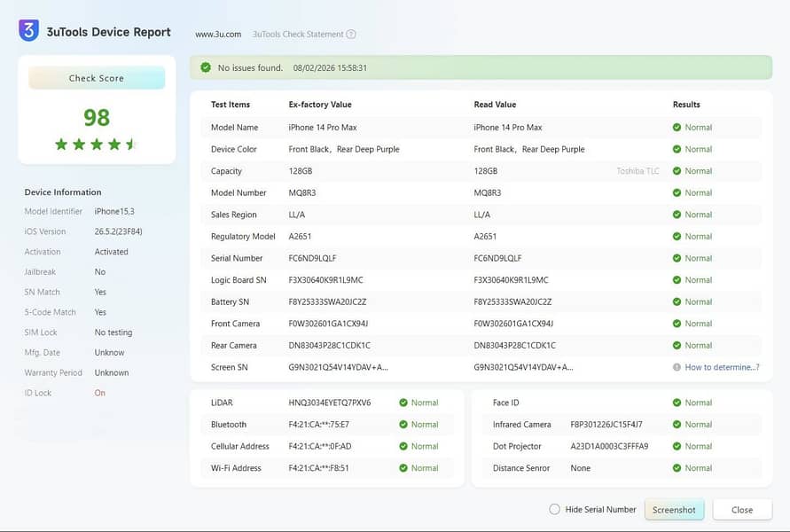Click the 3uTools logo icon

coord(28,30)
